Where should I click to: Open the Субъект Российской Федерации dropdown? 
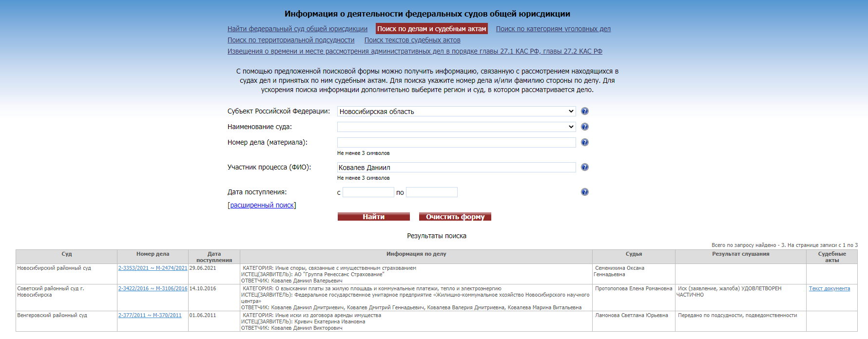(456, 112)
